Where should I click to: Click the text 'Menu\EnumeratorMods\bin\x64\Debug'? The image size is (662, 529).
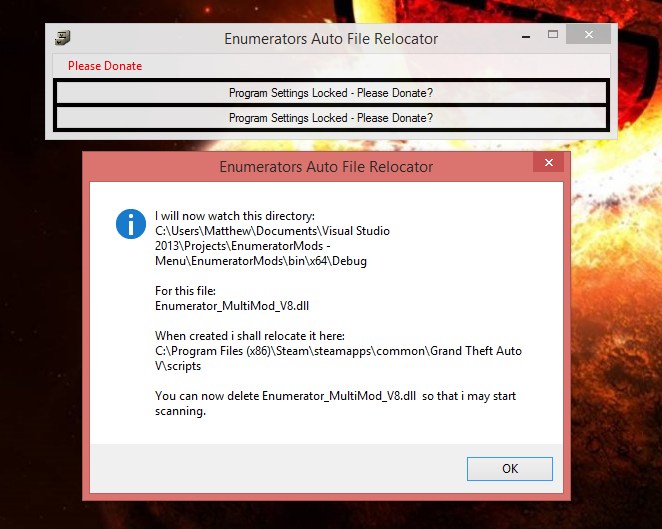261,261
